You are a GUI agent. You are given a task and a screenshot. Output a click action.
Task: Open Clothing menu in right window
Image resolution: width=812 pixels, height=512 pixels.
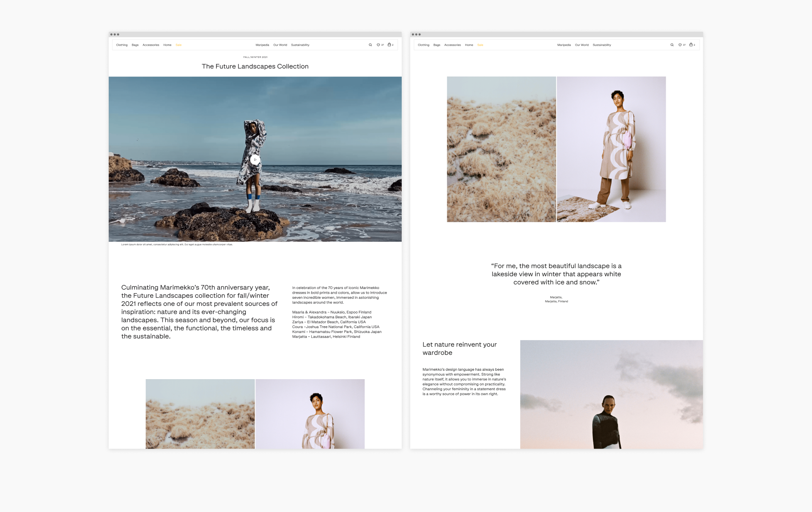[x=423, y=45]
